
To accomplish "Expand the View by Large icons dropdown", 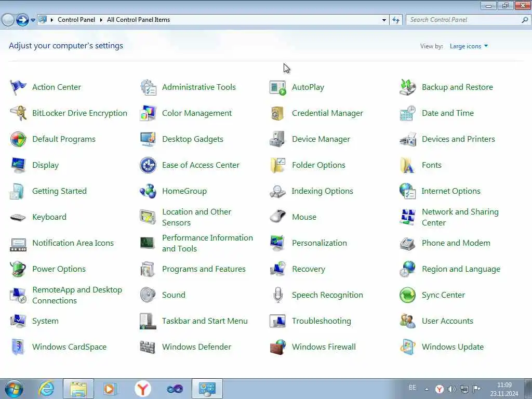I will [x=469, y=46].
